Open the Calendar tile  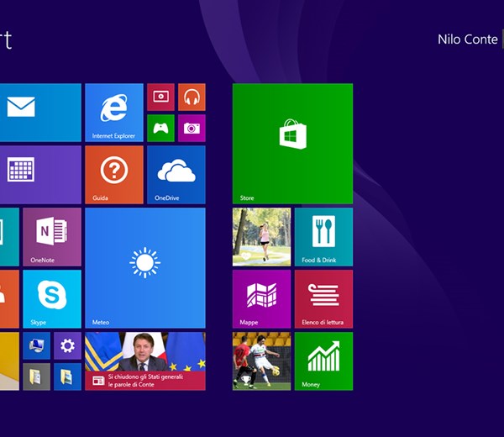40,175
